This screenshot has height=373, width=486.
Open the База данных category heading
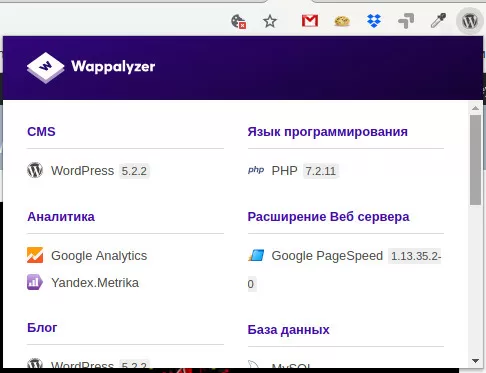(x=289, y=330)
